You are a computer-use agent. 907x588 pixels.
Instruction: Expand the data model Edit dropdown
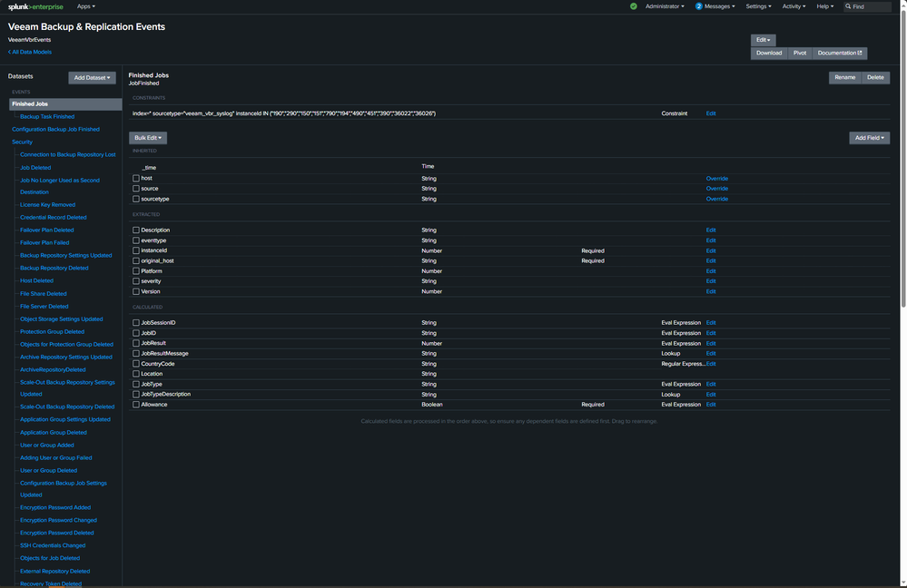(763, 40)
